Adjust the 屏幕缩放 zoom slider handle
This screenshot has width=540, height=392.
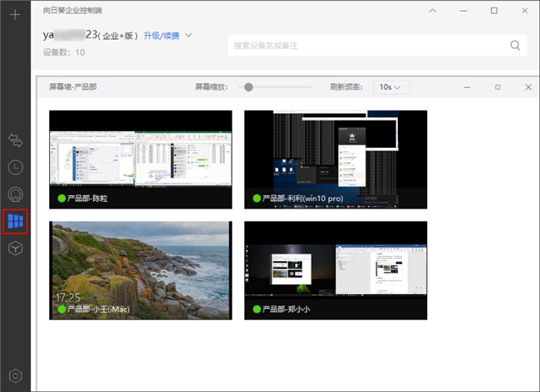248,86
